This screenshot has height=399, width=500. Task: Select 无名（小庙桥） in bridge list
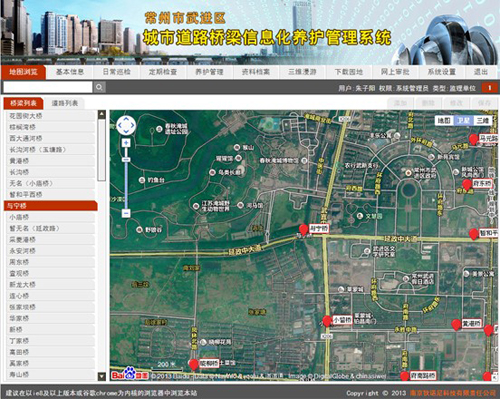tap(51, 183)
